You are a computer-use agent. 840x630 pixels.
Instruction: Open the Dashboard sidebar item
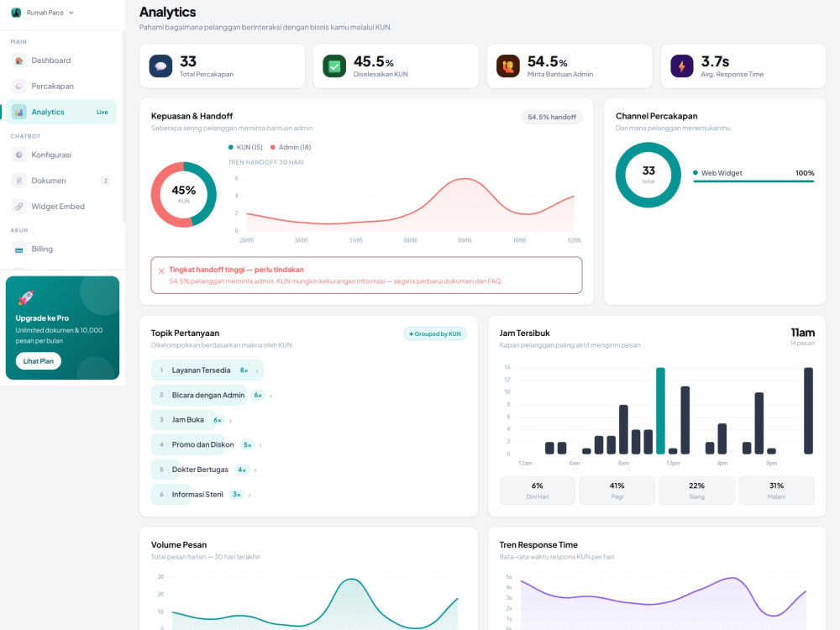(61, 60)
